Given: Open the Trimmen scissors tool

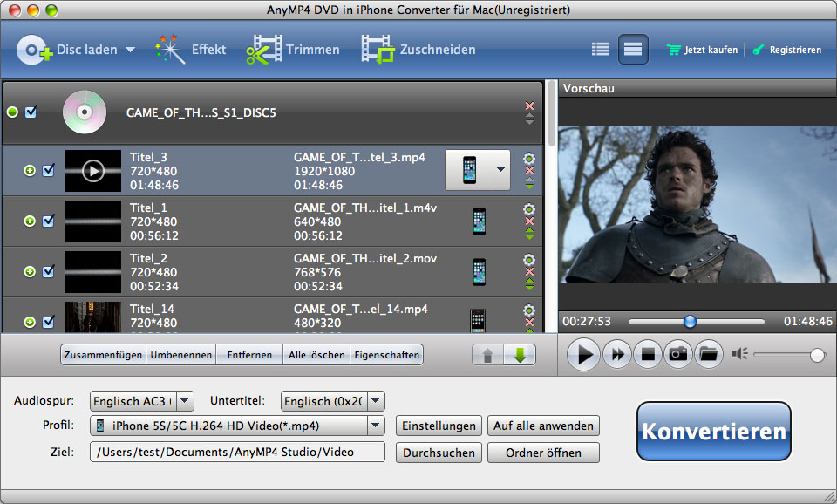Looking at the screenshot, I should pos(263,50).
